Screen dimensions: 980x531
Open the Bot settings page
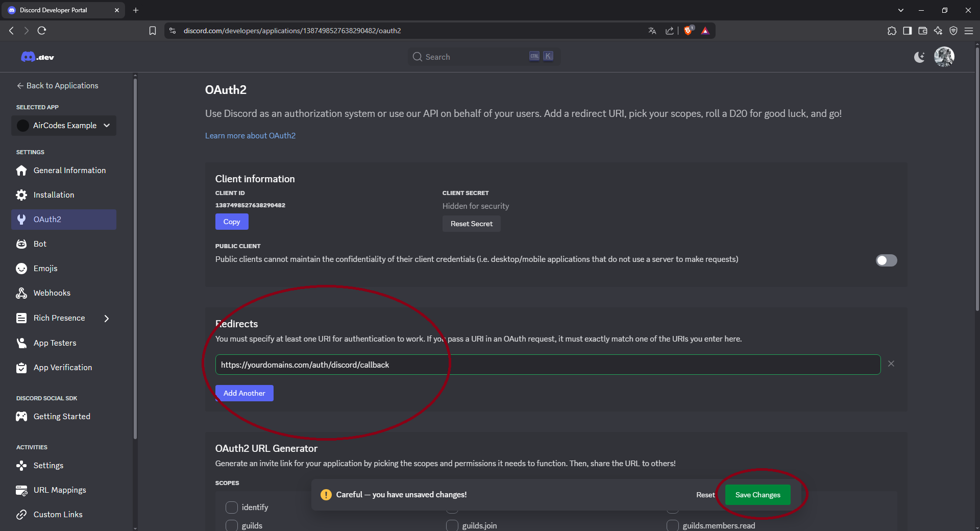[x=64, y=244]
